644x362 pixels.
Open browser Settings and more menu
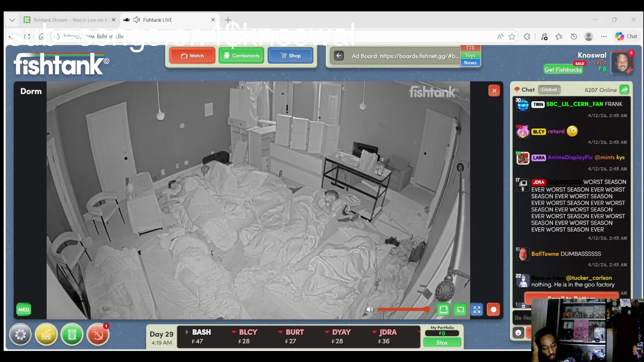(604, 36)
